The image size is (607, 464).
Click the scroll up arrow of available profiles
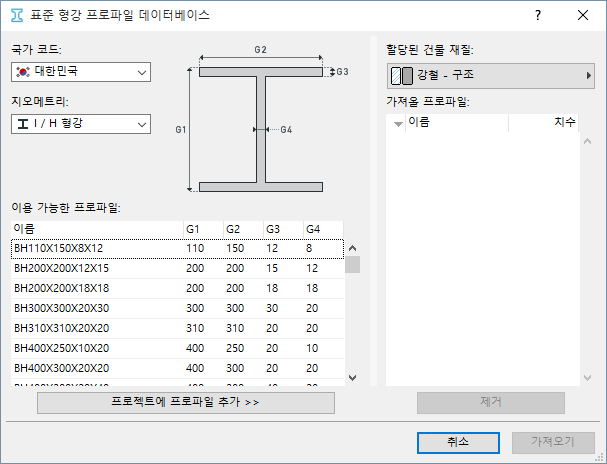(352, 248)
